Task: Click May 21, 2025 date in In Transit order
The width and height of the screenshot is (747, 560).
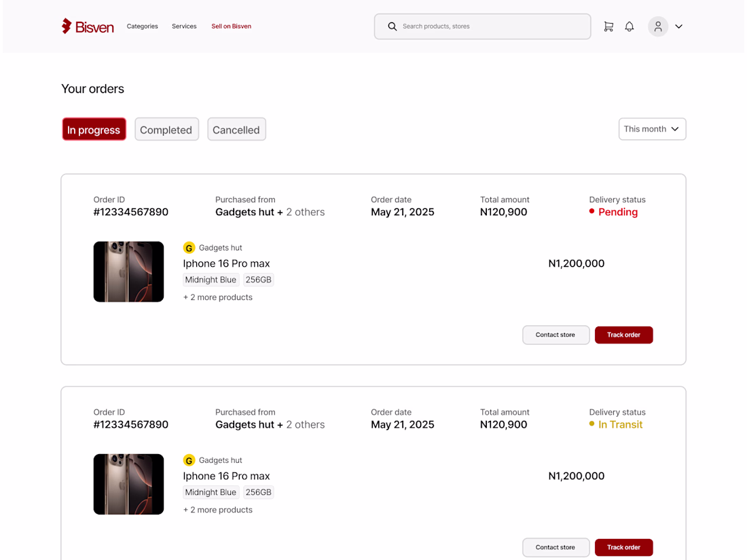Action: point(403,424)
